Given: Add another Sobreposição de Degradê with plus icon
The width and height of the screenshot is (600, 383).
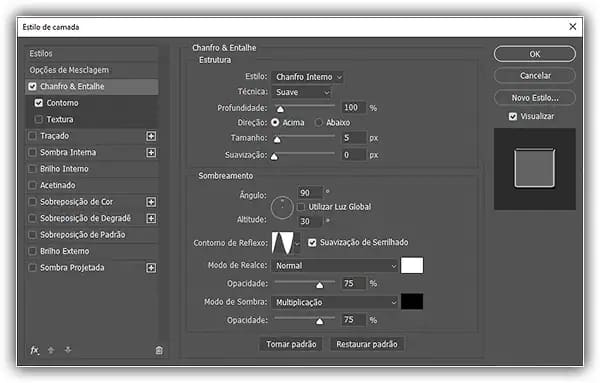Looking at the screenshot, I should coord(151,218).
